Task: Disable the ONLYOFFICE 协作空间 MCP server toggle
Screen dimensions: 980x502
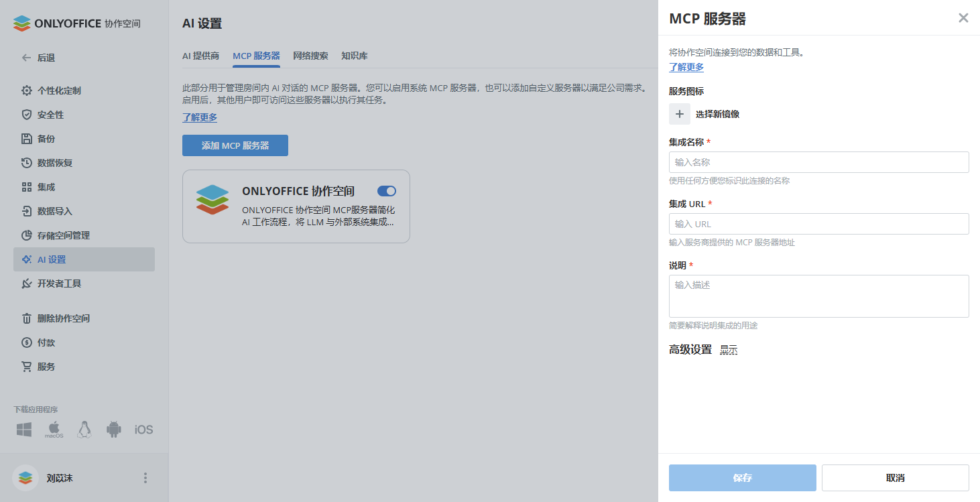Action: (x=386, y=190)
